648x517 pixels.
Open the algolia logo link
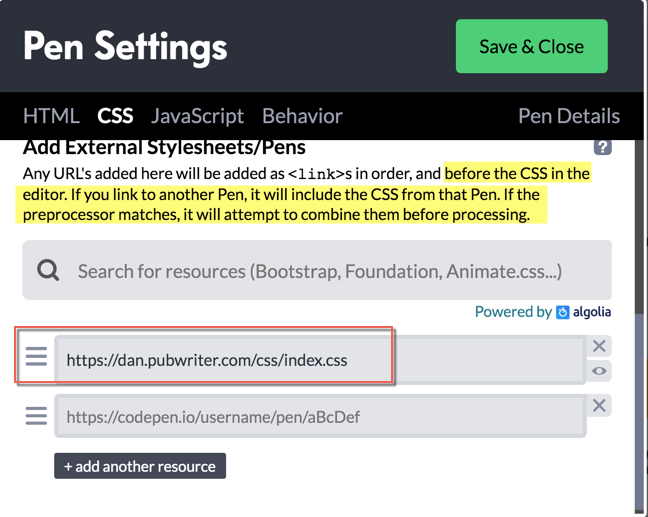point(583,312)
